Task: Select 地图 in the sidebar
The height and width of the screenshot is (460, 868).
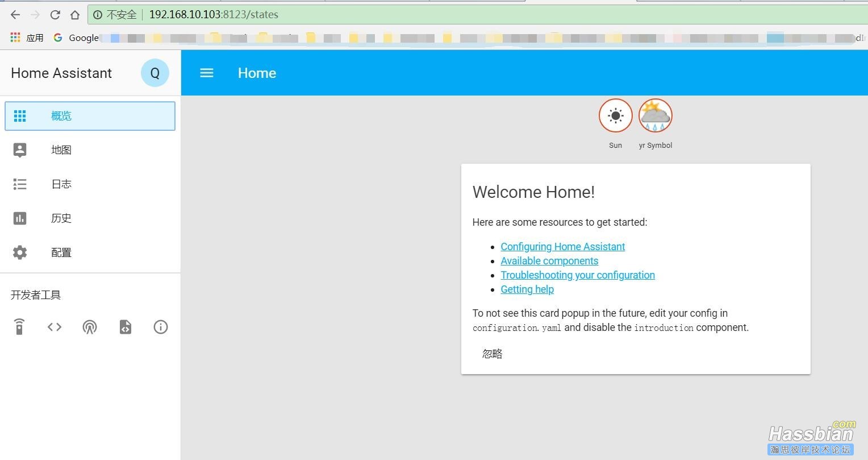Action: click(90, 150)
